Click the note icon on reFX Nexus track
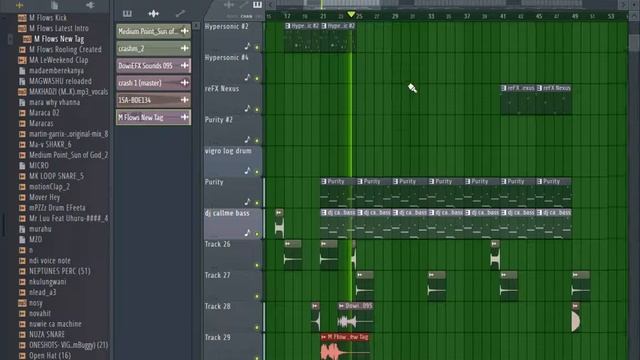Viewport: 640px width, 360px height. point(247,108)
